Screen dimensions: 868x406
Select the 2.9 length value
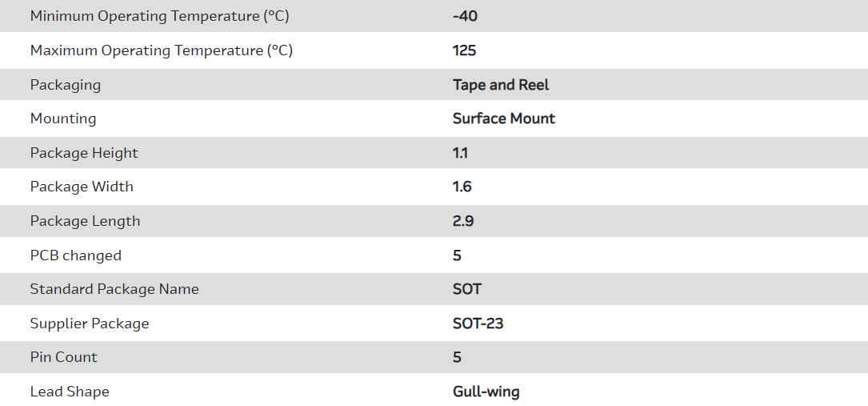click(x=463, y=221)
